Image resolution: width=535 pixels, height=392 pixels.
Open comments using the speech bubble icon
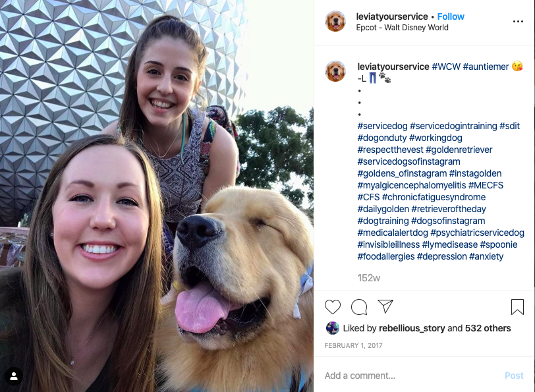(x=359, y=307)
